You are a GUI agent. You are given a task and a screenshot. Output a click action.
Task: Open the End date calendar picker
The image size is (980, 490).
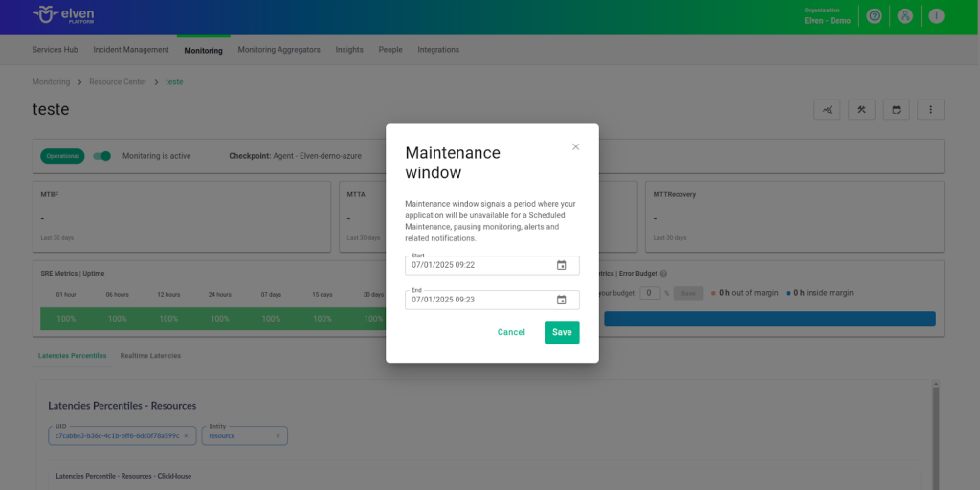[x=562, y=300]
